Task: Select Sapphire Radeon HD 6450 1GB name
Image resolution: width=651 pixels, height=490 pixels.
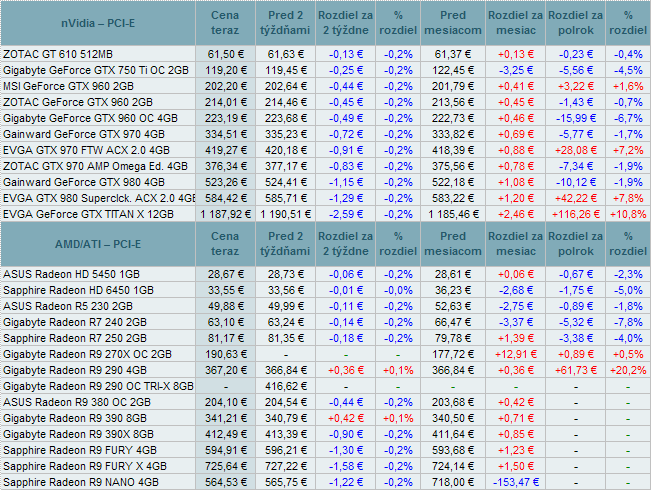Action: 78,290
